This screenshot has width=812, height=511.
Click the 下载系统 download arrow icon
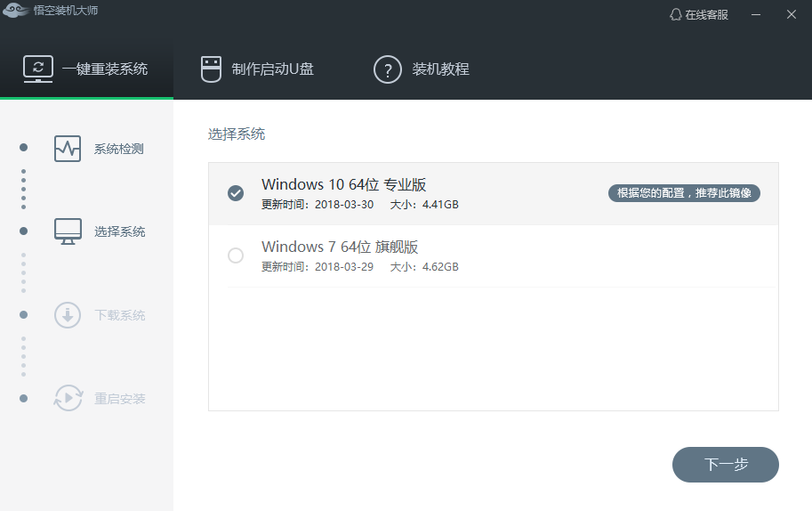point(68,315)
